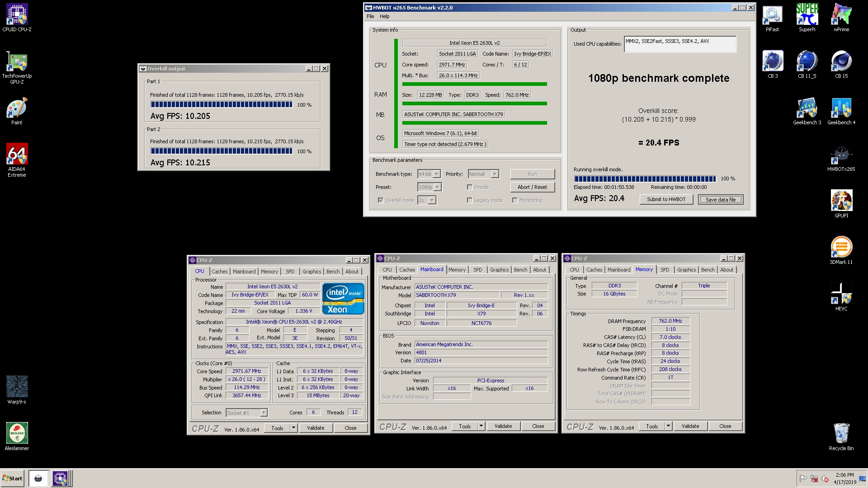Click the Windows Start button

pyautogui.click(x=12, y=479)
